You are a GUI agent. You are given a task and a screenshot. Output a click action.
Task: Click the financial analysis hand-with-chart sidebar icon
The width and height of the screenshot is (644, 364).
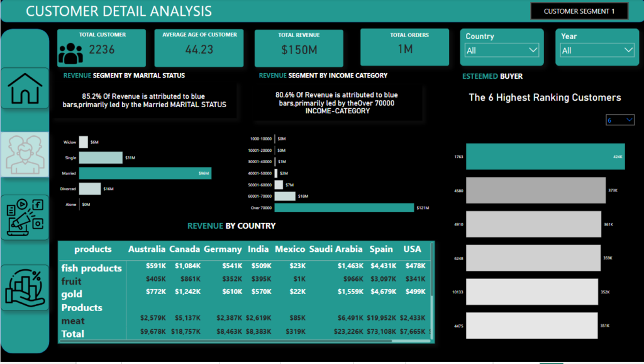(25, 288)
